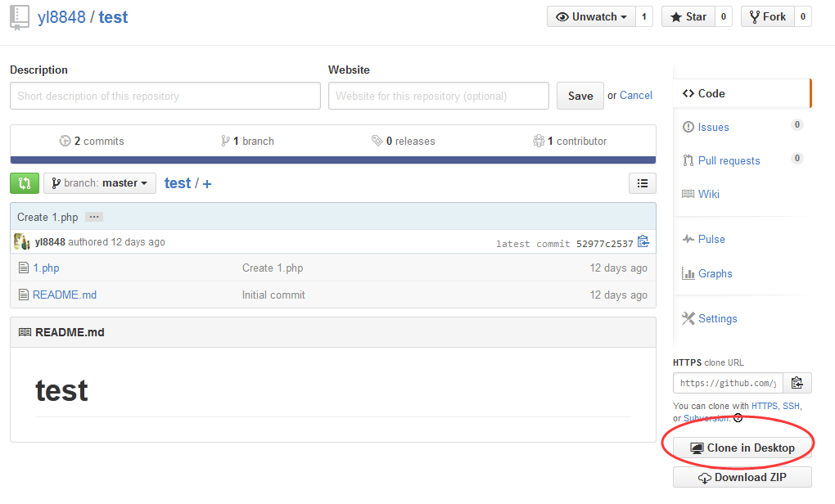Click 12 days ago in 1.php row
The image size is (835, 504).
pyautogui.click(x=618, y=268)
